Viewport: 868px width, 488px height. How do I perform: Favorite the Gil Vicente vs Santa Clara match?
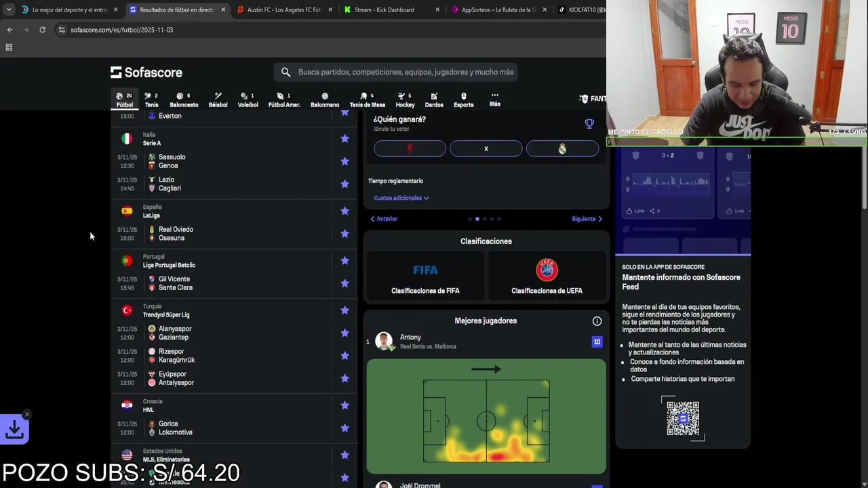(344, 283)
